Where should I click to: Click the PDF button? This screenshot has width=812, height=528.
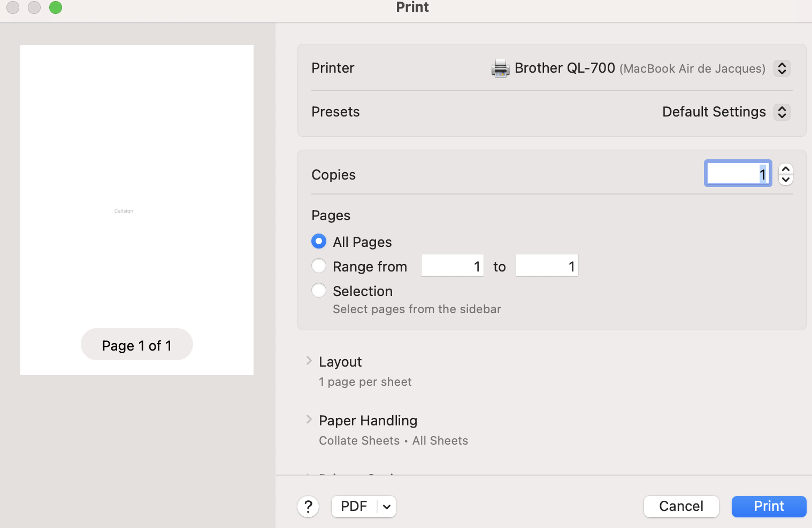[354, 507]
